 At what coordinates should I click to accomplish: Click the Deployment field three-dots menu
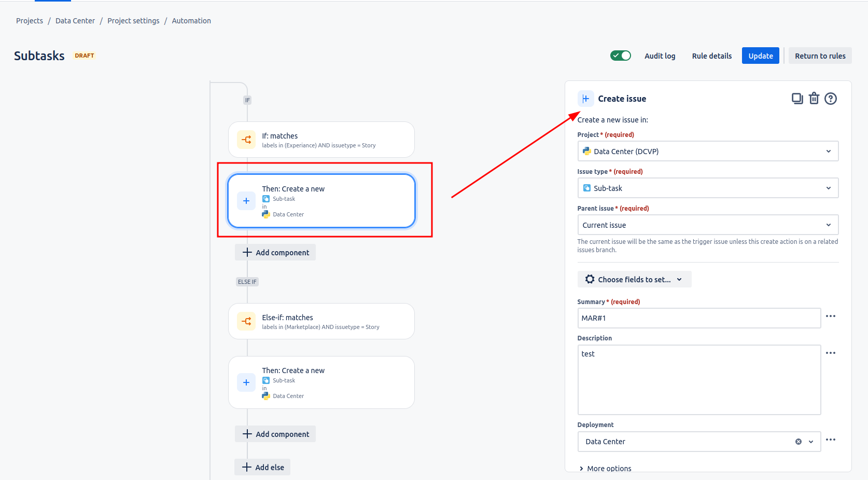pyautogui.click(x=830, y=440)
